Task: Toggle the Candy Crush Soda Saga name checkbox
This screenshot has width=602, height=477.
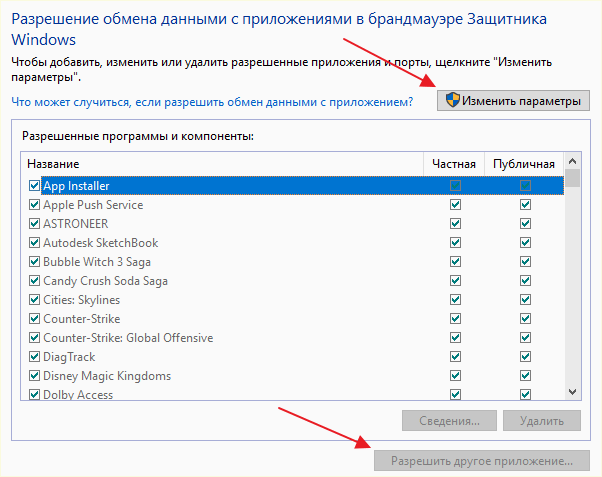Action: 35,281
